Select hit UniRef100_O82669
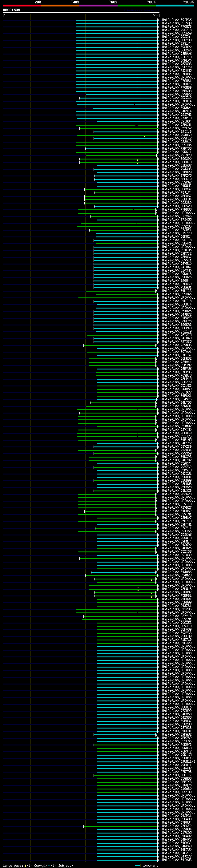 [176, 33]
